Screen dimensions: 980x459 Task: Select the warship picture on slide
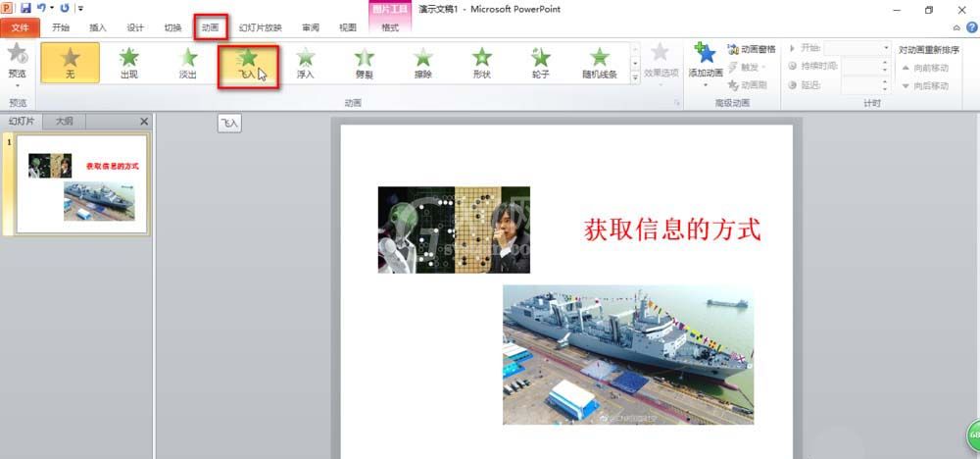coord(628,355)
